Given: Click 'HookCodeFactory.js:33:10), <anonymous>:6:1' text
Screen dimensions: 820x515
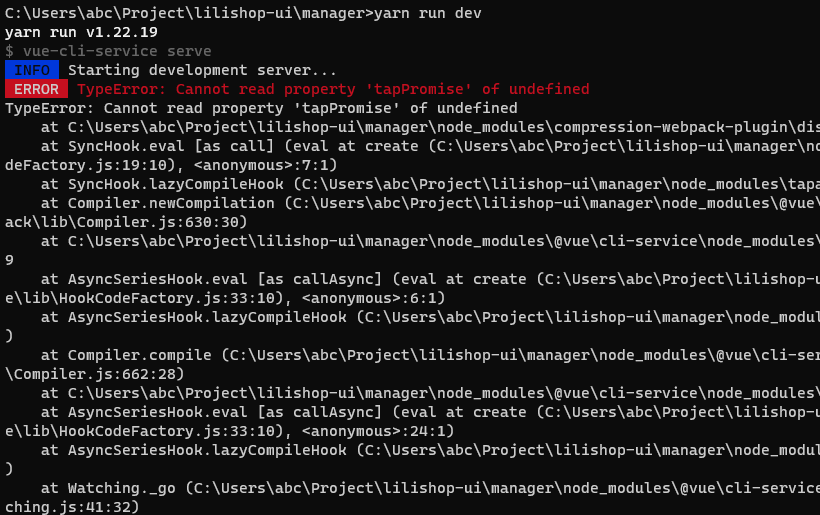Looking at the screenshot, I should pyautogui.click(x=252, y=298).
